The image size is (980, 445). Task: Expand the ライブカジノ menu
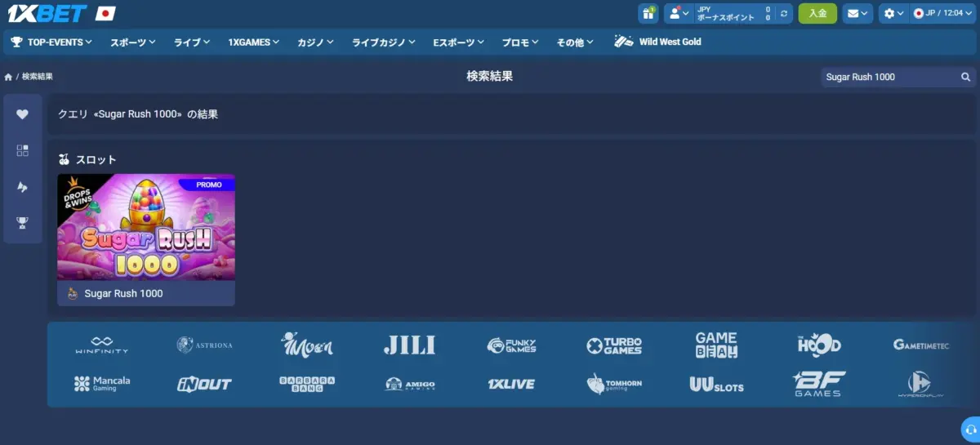pyautogui.click(x=384, y=42)
